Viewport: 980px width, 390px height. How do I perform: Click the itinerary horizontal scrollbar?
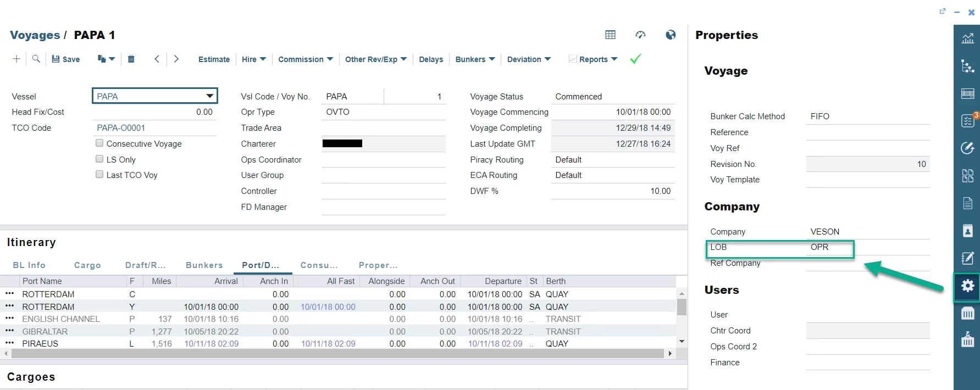pos(337,354)
